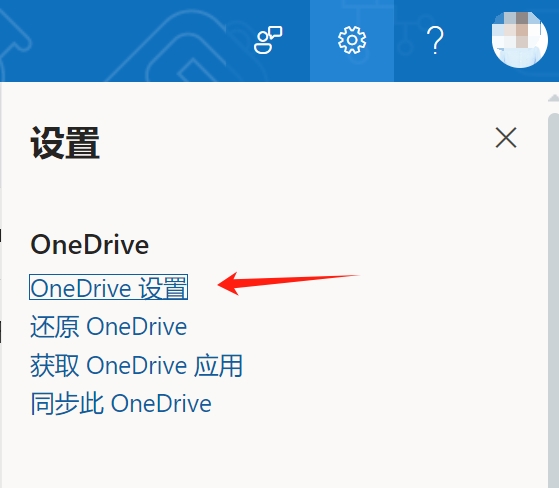Image resolution: width=559 pixels, height=488 pixels.
Task: Open the feedback chat people icon
Action: (268, 40)
